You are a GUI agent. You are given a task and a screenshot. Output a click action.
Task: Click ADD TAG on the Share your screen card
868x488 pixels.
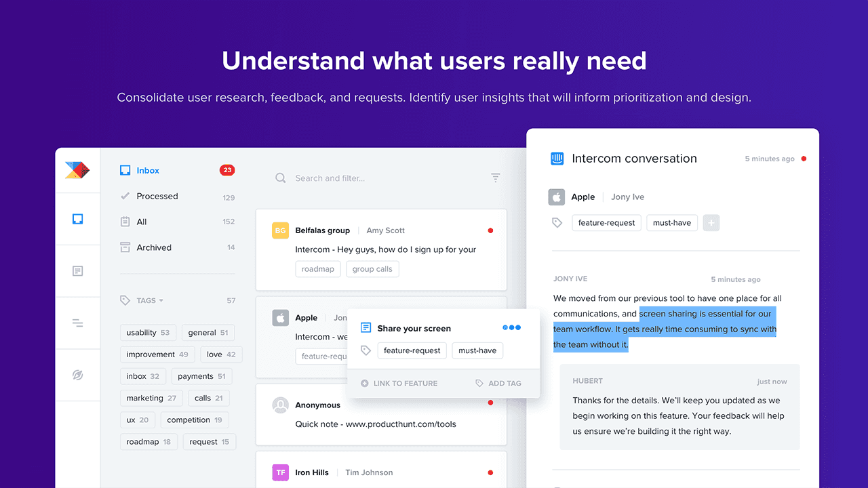coord(505,383)
